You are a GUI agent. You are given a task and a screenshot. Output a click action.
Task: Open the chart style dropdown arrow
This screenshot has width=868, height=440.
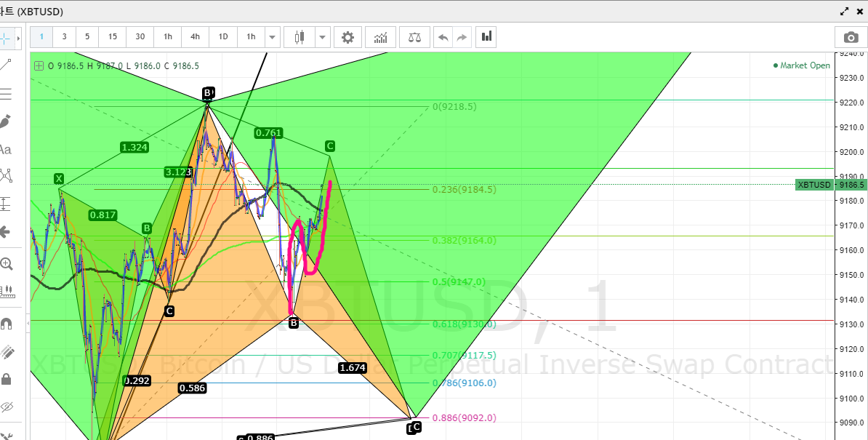pos(323,37)
